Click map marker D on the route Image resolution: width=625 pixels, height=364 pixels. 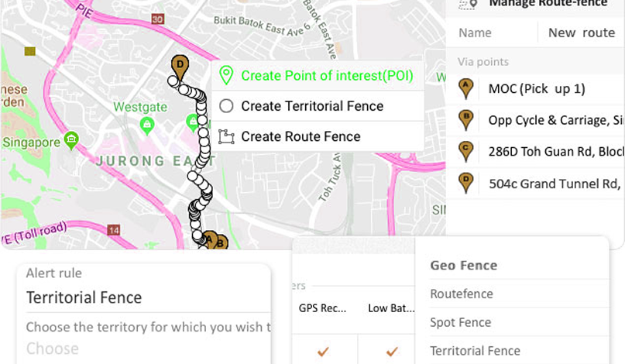click(x=180, y=67)
